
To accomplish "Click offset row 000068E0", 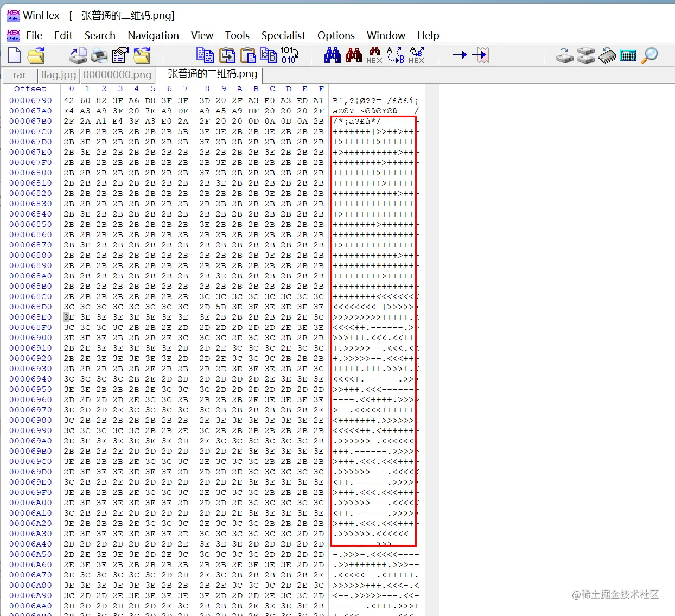I will tap(31, 317).
